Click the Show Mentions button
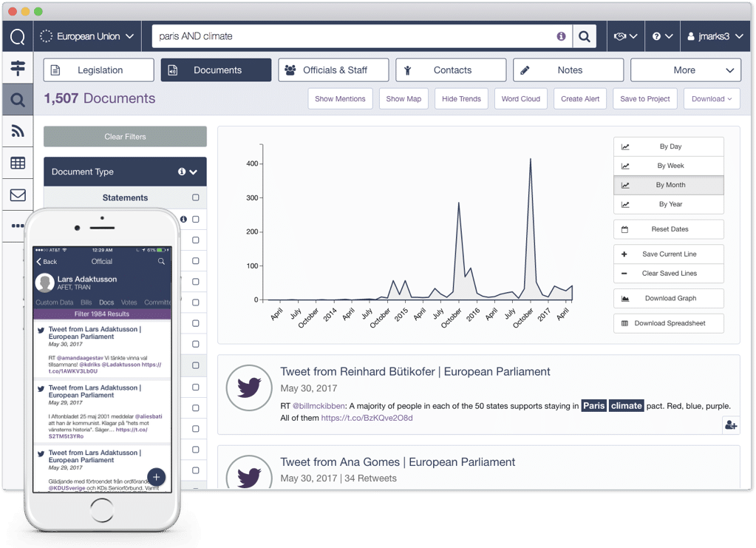The height and width of the screenshot is (548, 756). 341,99
